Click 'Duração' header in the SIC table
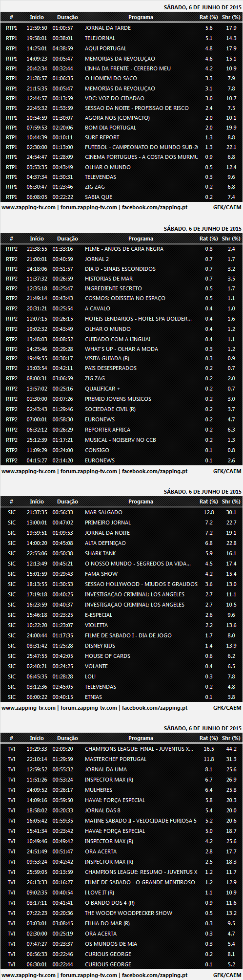This screenshot has width=243, height=980. pos(67,501)
